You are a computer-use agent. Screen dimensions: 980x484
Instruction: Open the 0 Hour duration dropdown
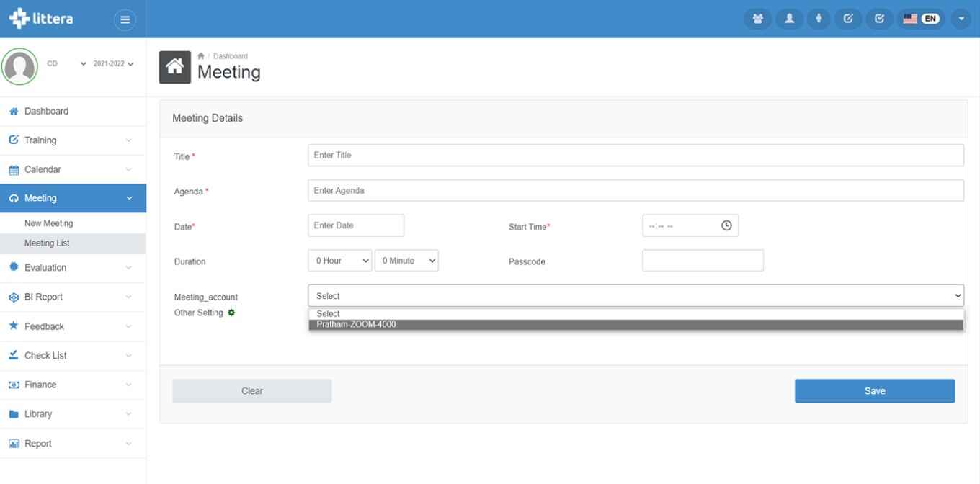coord(339,261)
